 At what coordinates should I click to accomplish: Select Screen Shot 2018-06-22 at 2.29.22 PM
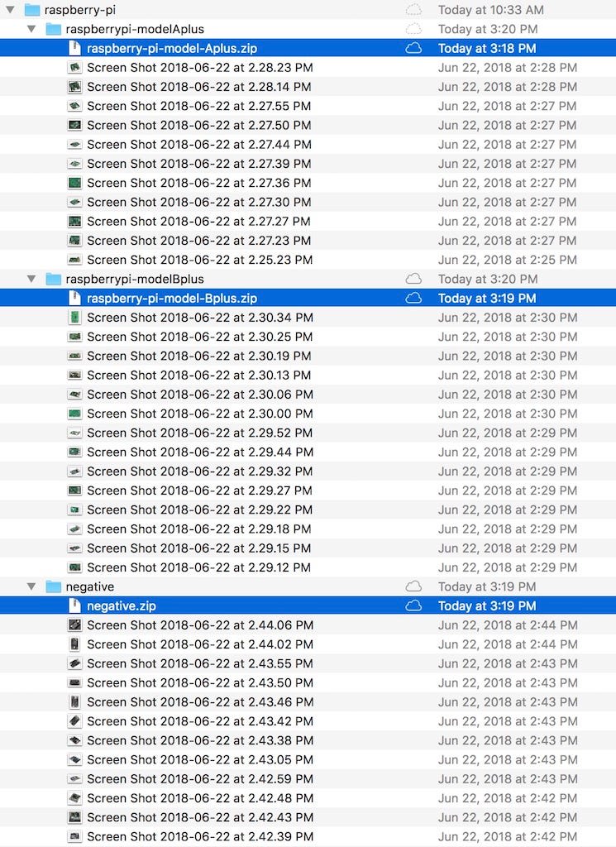[200, 510]
